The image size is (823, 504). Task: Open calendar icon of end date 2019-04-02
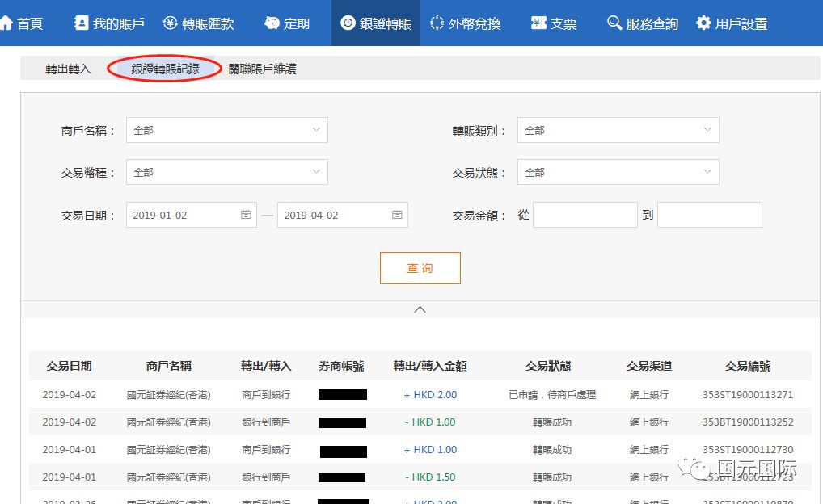pos(397,215)
